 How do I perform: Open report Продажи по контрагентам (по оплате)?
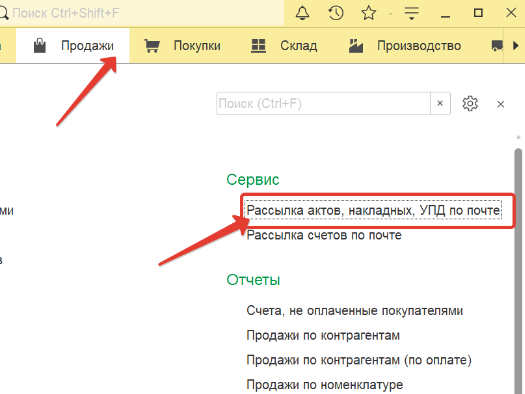[x=359, y=360]
